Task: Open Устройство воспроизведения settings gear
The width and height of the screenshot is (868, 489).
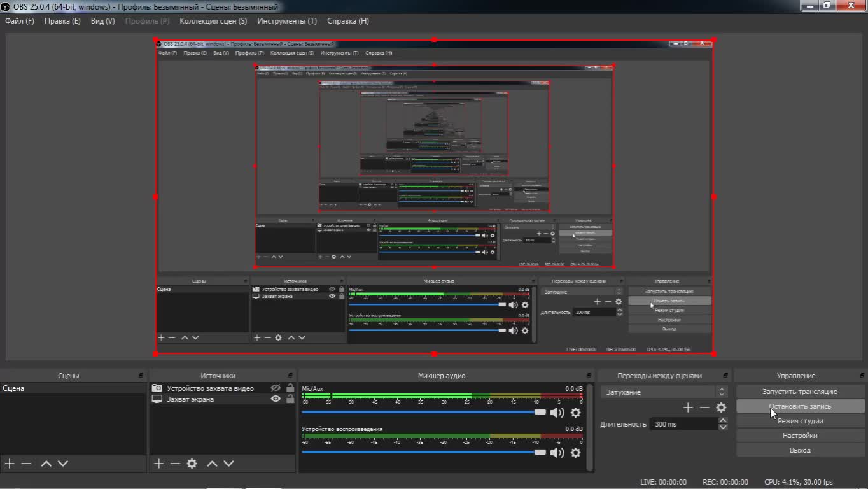Action: coord(576,453)
